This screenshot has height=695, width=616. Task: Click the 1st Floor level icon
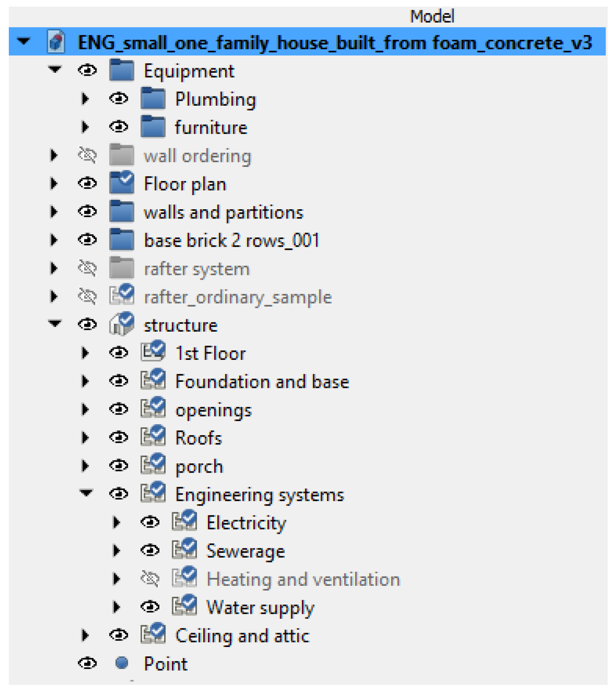(x=153, y=352)
